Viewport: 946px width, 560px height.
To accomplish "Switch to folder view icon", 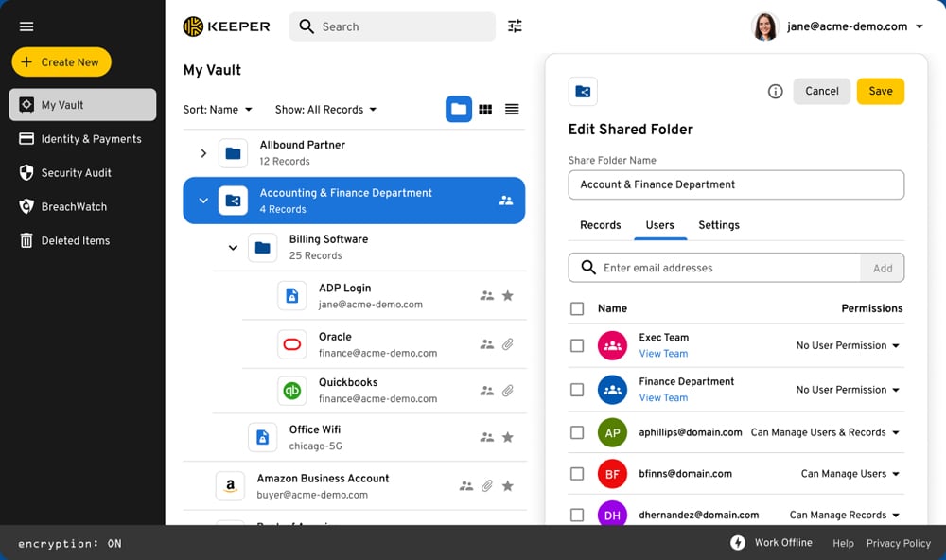I will (x=459, y=110).
